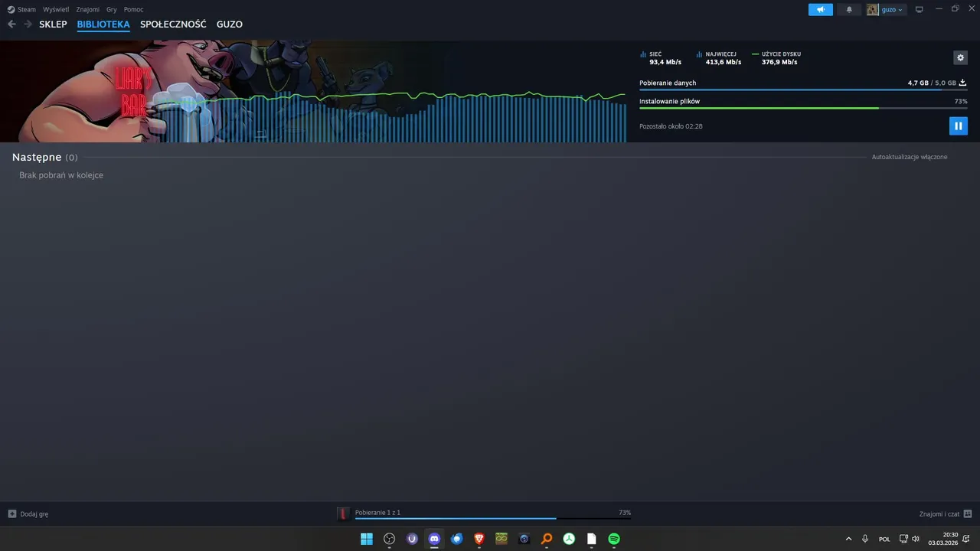Open Brave browser from the taskbar
Screen dimensions: 980x551
click(479, 539)
